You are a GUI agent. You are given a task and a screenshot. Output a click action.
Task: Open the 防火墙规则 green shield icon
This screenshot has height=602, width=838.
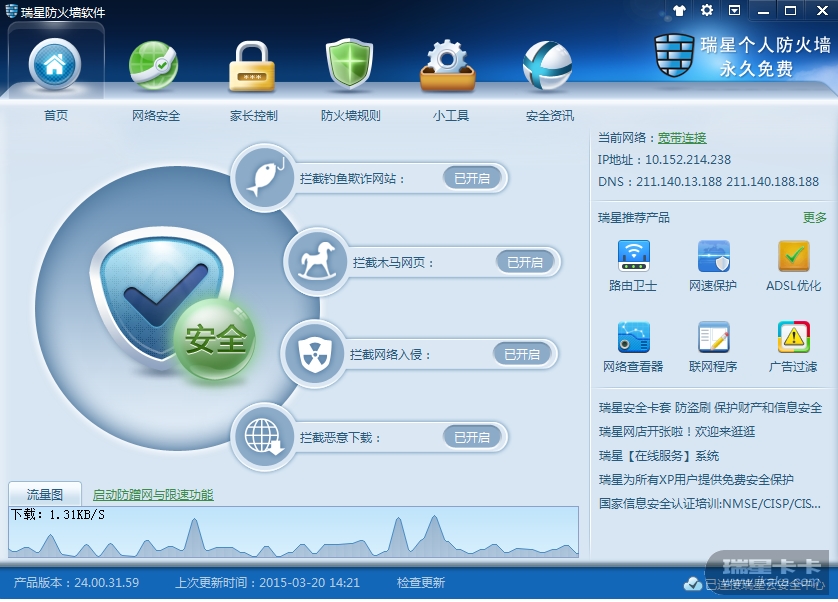pos(350,63)
